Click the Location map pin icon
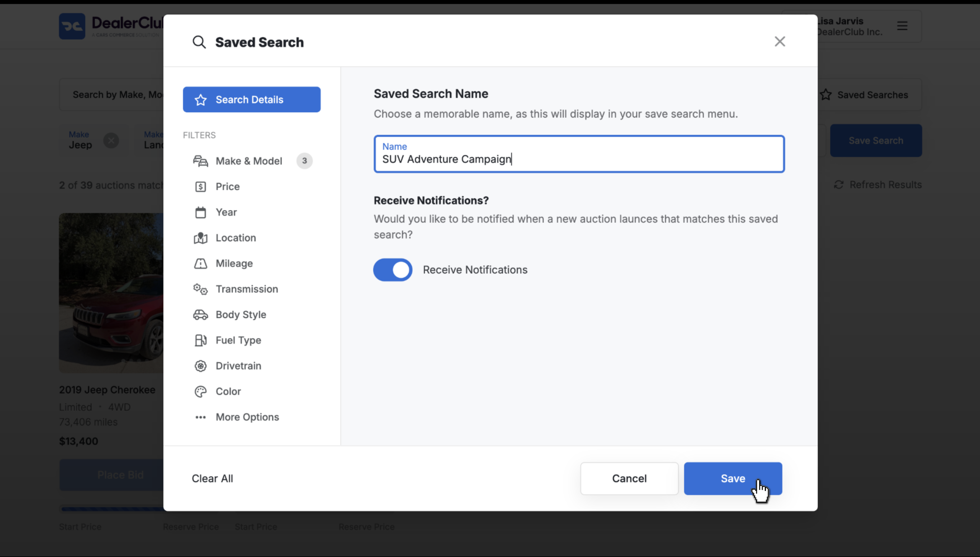Screen dimensions: 980x557 [201, 238]
